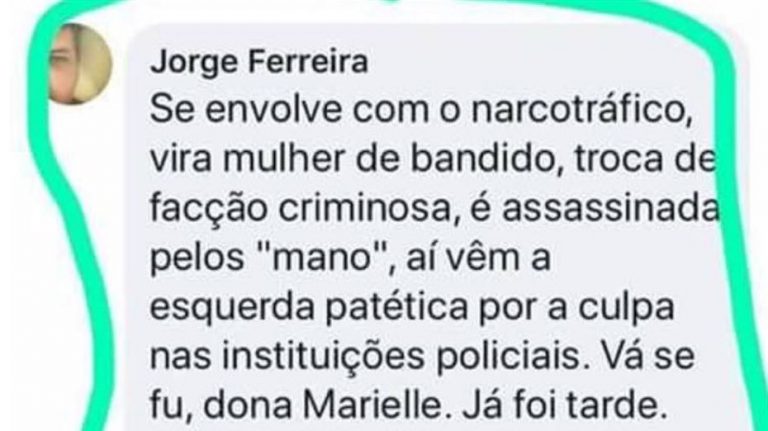Click the word "assassinada" in the comment
Screen dimensions: 768x431
coord(611,209)
